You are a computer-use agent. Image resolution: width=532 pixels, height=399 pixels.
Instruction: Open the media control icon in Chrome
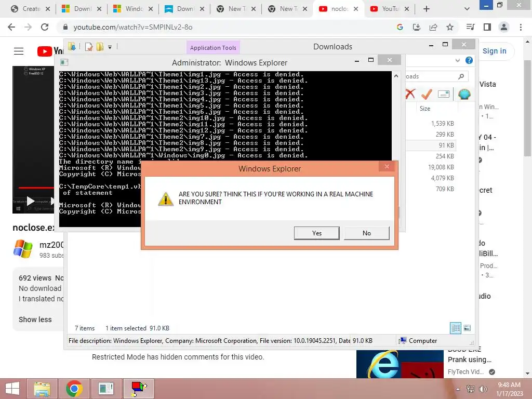tap(470, 27)
